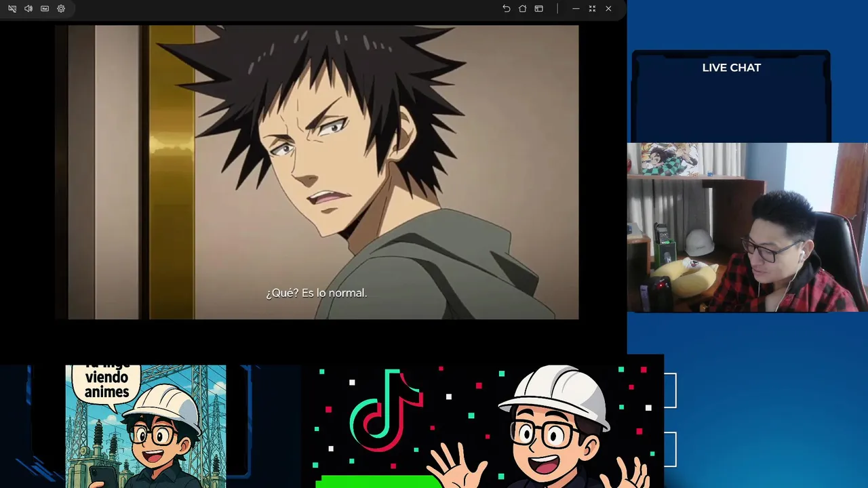
Task: Click the waving engineer cartoon with helmet
Action: coord(539,427)
